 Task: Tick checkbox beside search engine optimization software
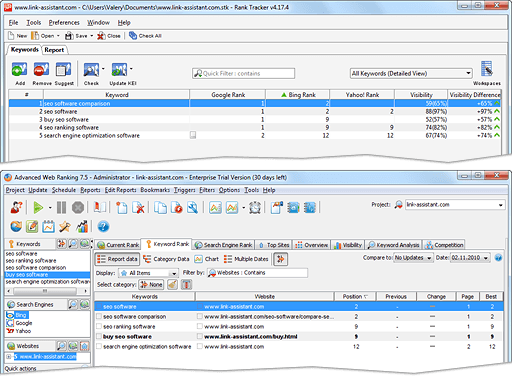point(99,346)
